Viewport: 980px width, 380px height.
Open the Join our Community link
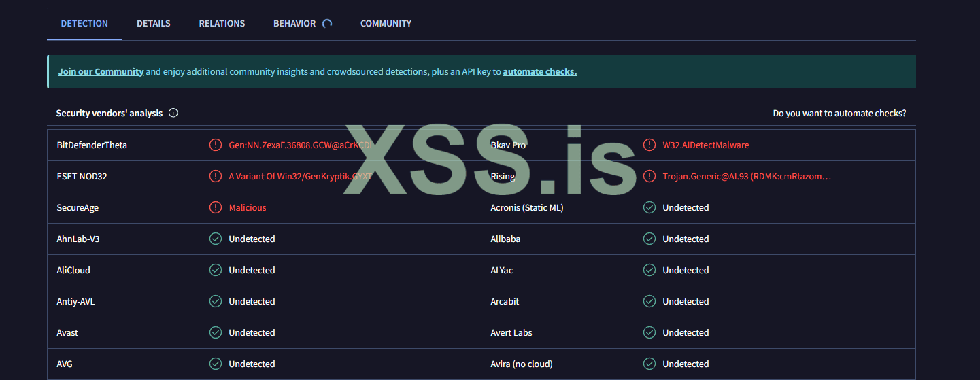click(101, 71)
